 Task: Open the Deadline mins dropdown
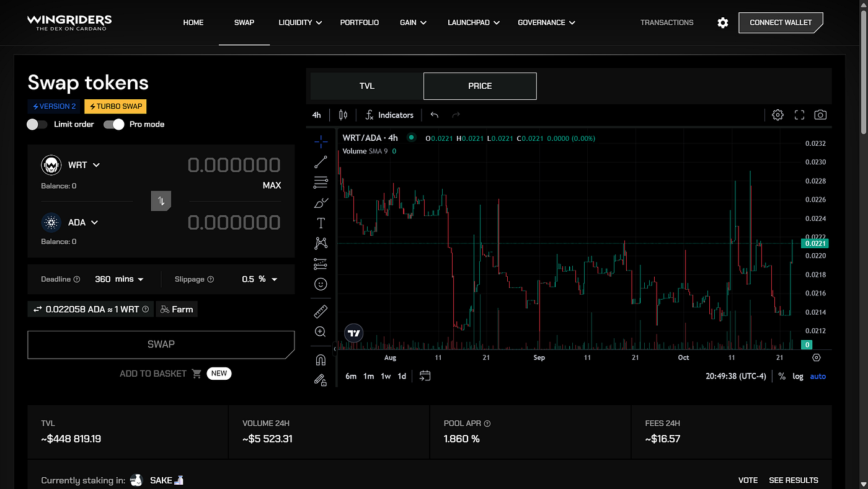click(x=119, y=279)
